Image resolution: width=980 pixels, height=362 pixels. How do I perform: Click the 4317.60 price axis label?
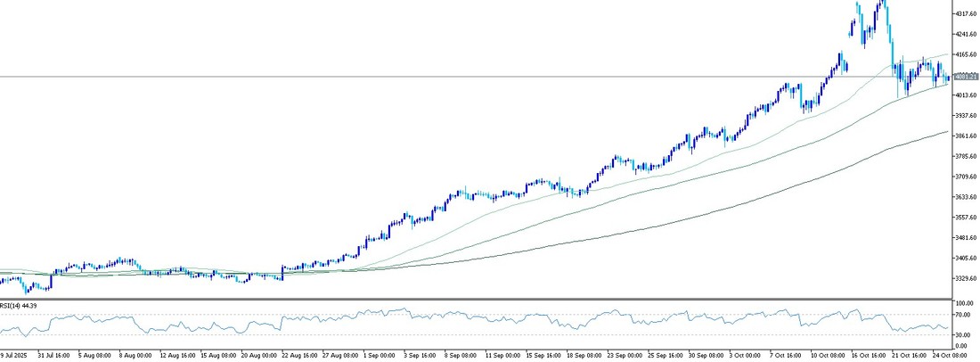click(966, 14)
